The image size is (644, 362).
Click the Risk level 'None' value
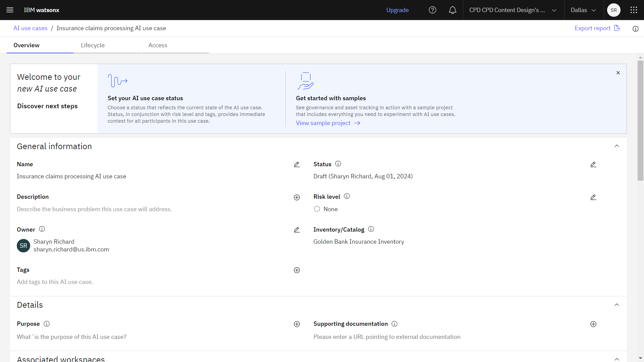330,209
